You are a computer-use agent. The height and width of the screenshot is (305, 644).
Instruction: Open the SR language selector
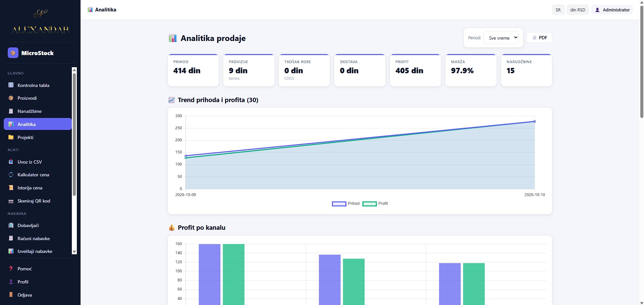(558, 10)
